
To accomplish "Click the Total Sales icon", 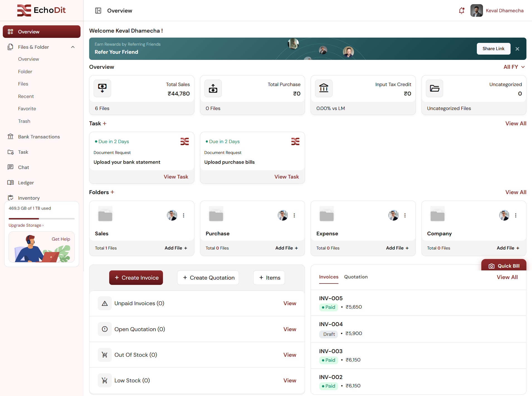I will coord(102,88).
